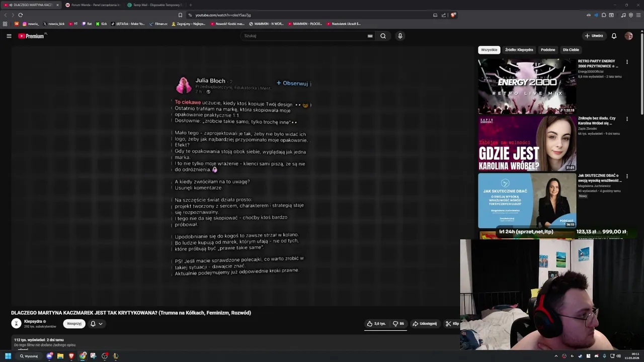Click the Wyszukaj taskbar search box

pyautogui.click(x=29, y=356)
